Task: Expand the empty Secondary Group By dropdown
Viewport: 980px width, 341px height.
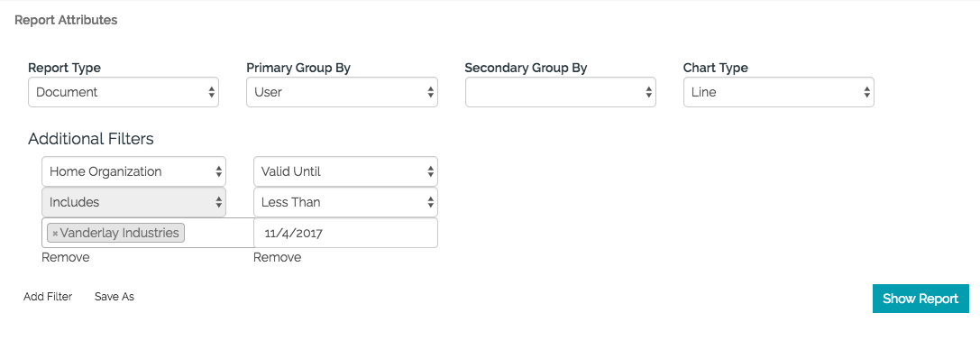Action: click(561, 92)
